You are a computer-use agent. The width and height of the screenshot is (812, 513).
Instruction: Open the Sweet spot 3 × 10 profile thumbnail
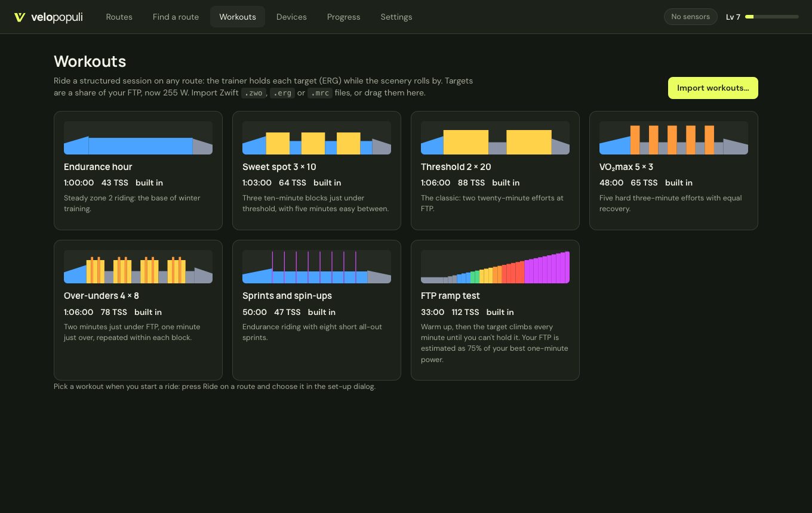[316, 138]
